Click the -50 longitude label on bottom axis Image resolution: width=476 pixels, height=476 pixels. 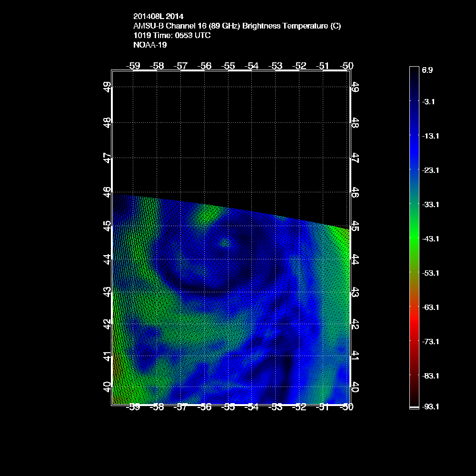point(347,407)
